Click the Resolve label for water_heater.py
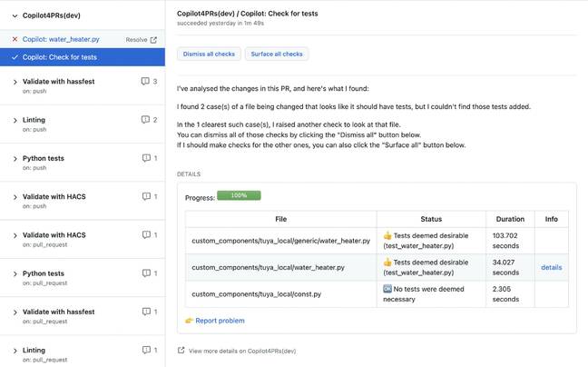 [136, 40]
